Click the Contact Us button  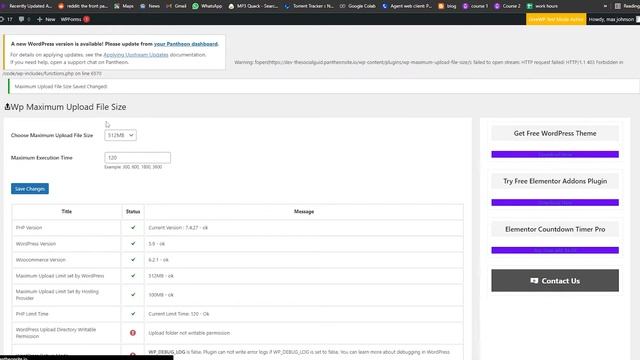coord(555,280)
